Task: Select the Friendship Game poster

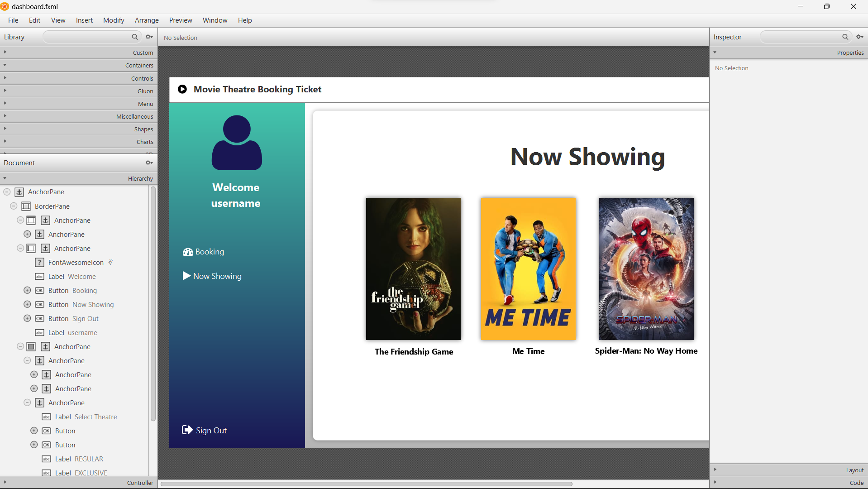Action: [413, 269]
